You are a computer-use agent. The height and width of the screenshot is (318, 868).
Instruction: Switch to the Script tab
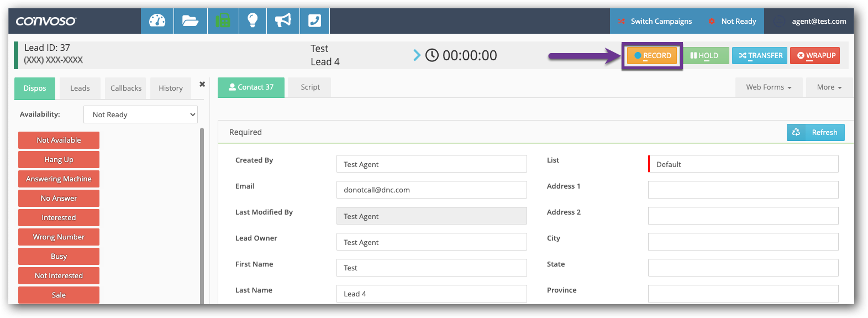[x=310, y=87]
